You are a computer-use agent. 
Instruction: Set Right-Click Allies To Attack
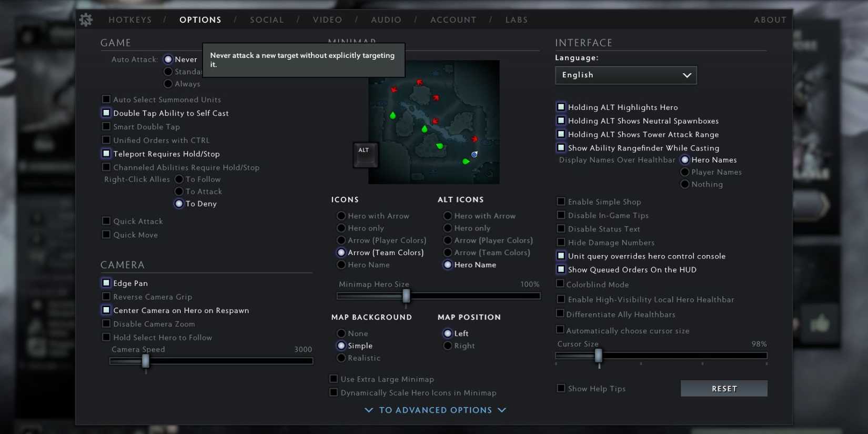click(x=179, y=191)
